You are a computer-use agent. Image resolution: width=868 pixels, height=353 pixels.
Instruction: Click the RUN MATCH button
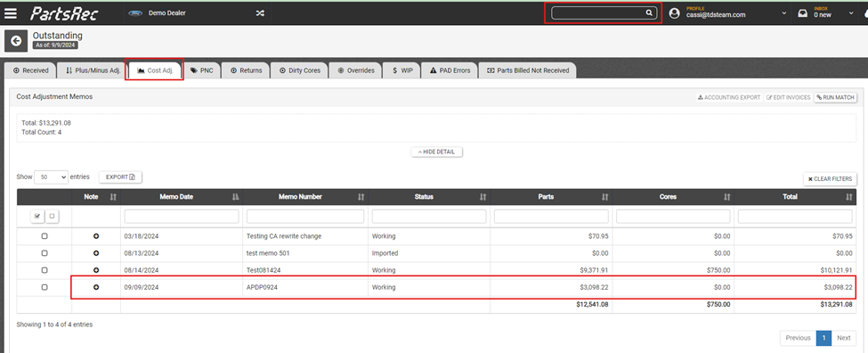tap(836, 97)
